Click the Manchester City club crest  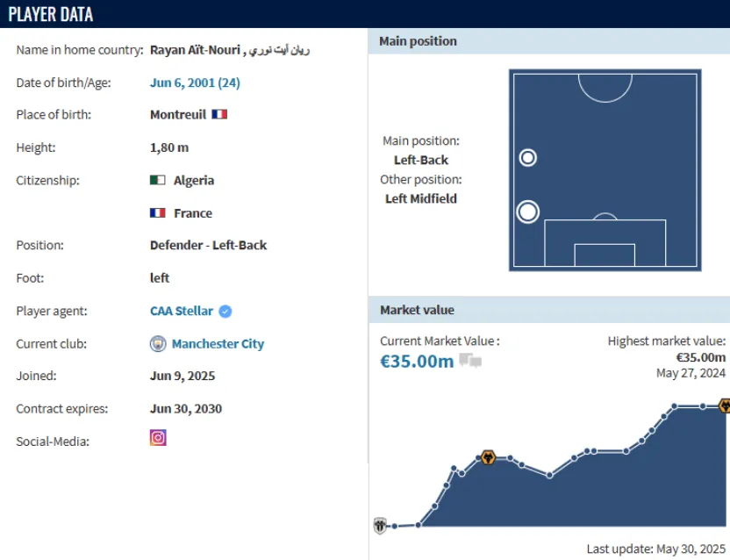tap(158, 344)
